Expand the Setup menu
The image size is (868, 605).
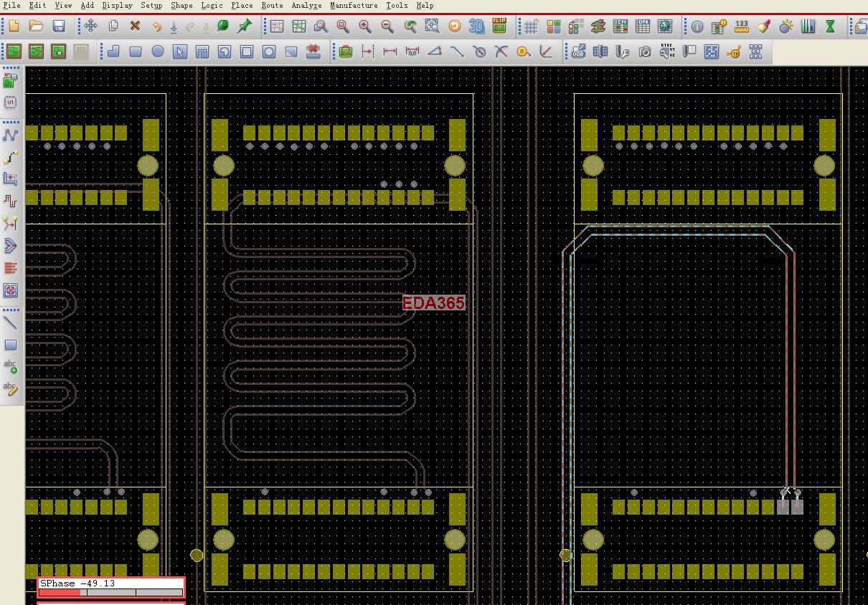151,5
